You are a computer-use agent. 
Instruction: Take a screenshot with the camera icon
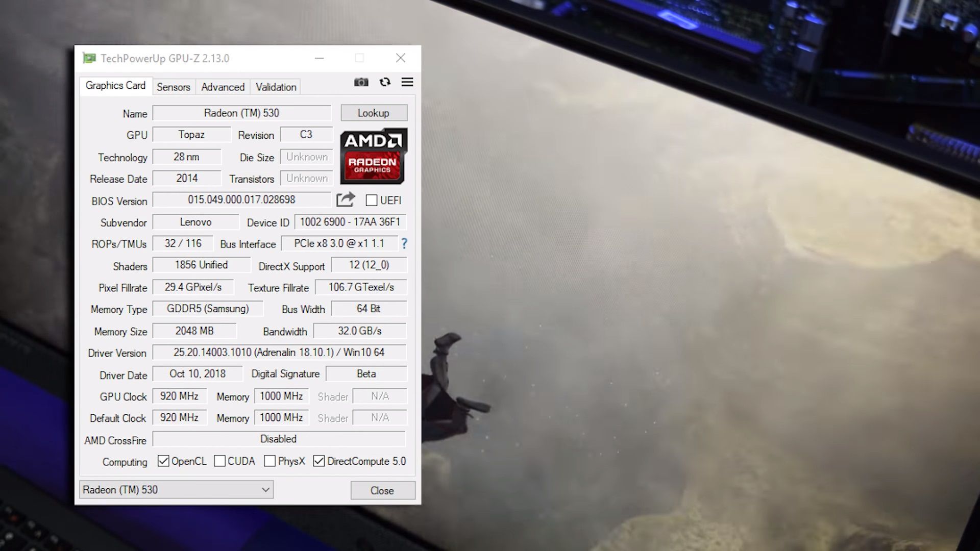tap(361, 82)
